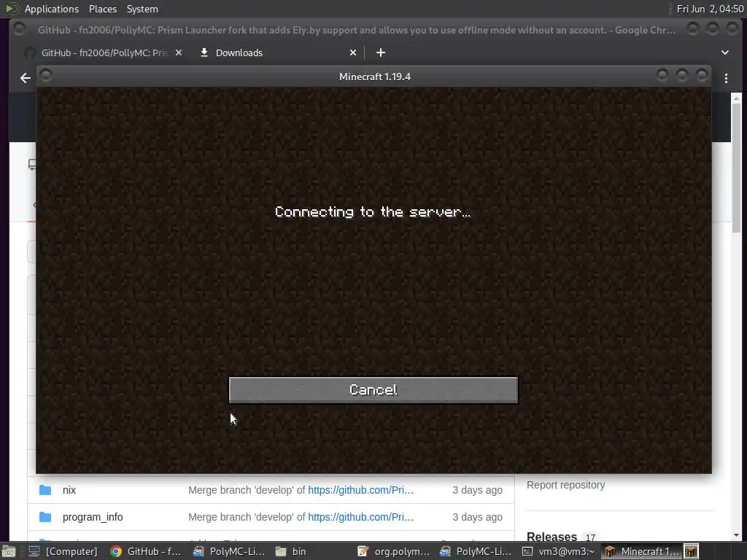
Task: Open the System menu
Action: 142,9
